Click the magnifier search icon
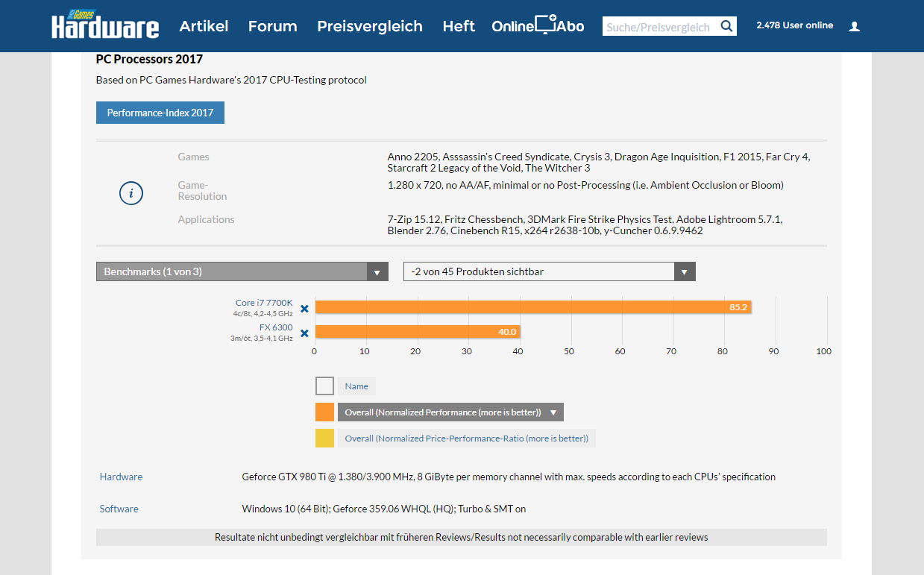Viewport: 924px width, 575px height. [727, 27]
